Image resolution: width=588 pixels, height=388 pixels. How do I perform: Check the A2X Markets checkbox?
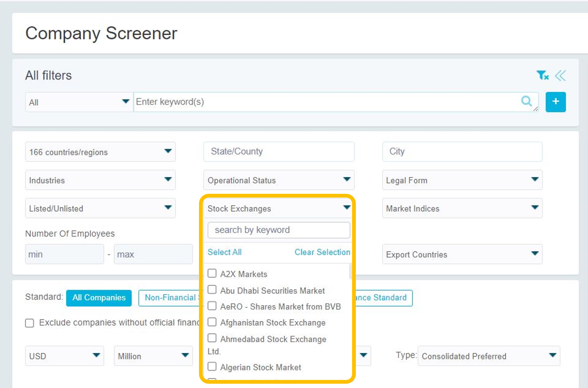click(212, 273)
